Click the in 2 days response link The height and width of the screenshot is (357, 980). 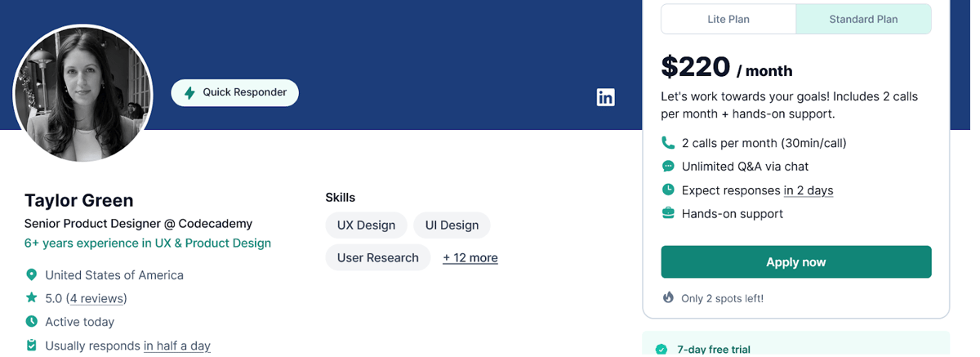point(808,191)
